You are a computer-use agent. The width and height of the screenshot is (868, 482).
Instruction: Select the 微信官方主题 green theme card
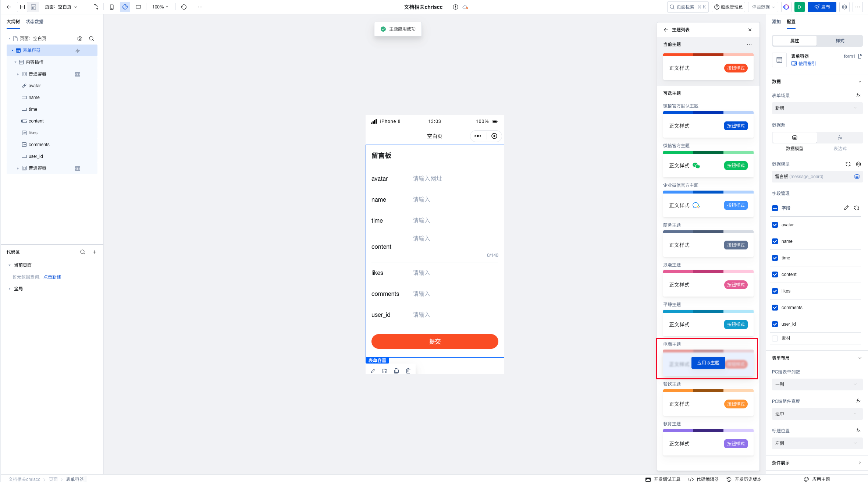[708, 165]
